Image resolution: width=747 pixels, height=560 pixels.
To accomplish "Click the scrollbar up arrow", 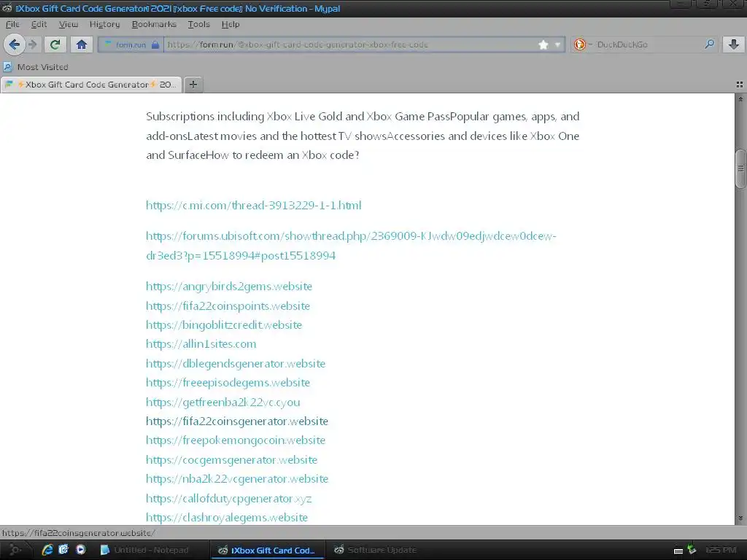I will [740, 99].
